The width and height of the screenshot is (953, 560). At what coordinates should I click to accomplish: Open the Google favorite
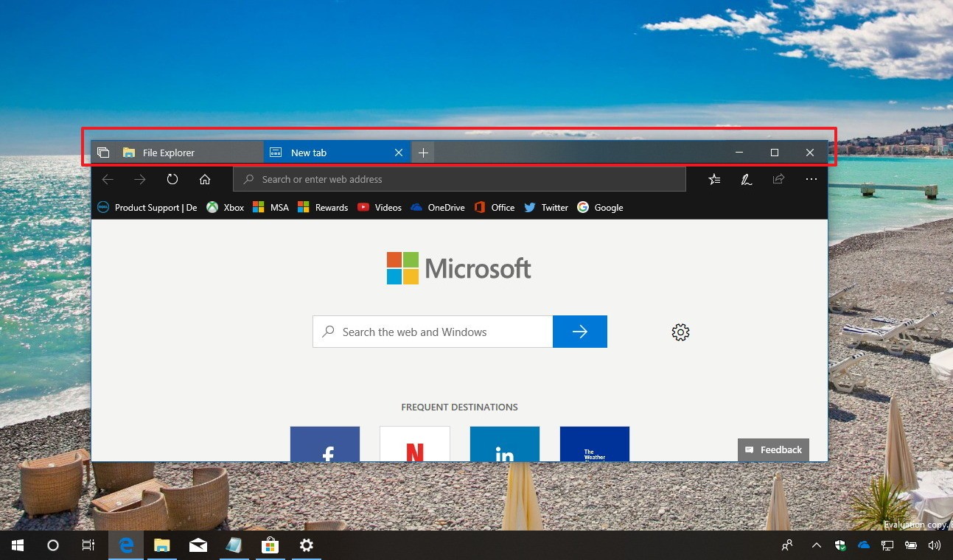click(600, 208)
